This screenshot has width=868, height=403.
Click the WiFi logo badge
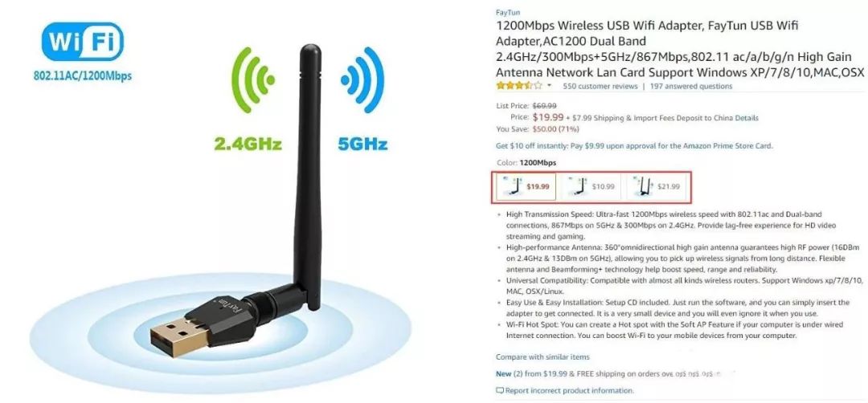point(83,42)
